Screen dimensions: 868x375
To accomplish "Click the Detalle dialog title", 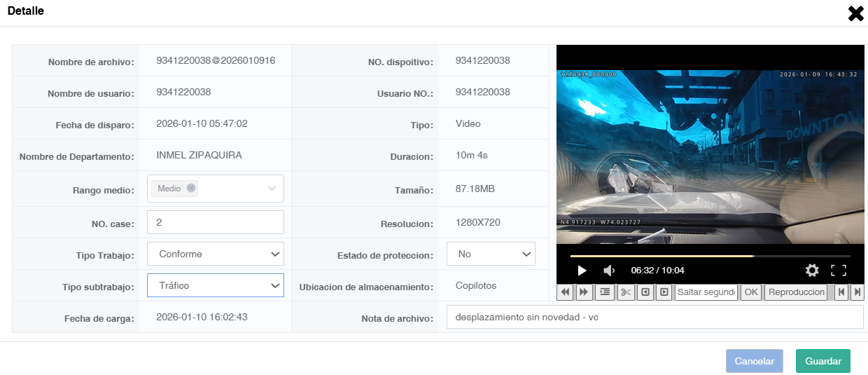I will click(26, 11).
